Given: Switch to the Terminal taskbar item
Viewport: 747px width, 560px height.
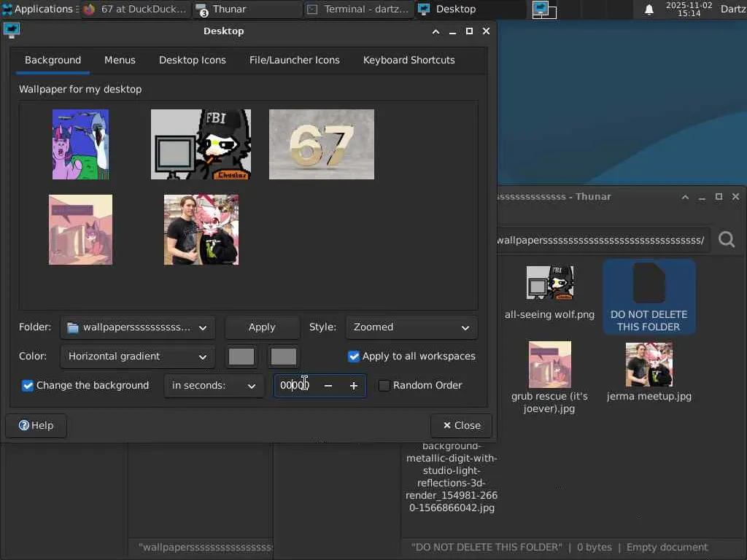Looking at the screenshot, I should [x=358, y=9].
